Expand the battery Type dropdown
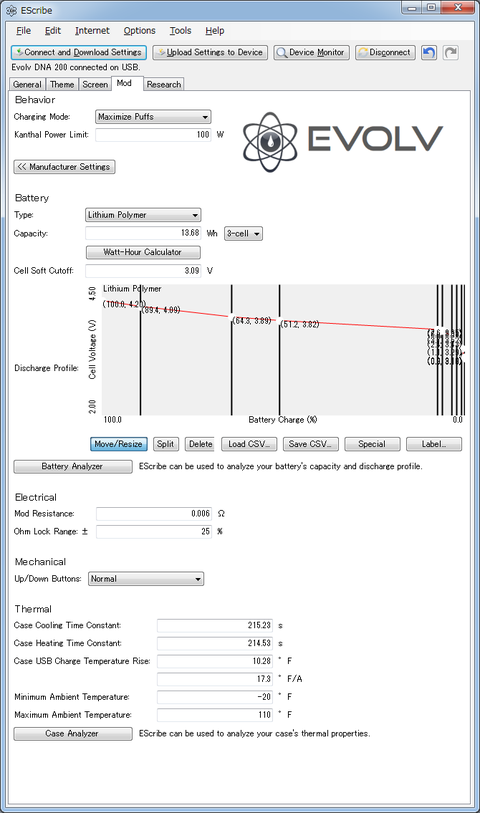Viewport: 480px width, 813px height. click(x=143, y=215)
